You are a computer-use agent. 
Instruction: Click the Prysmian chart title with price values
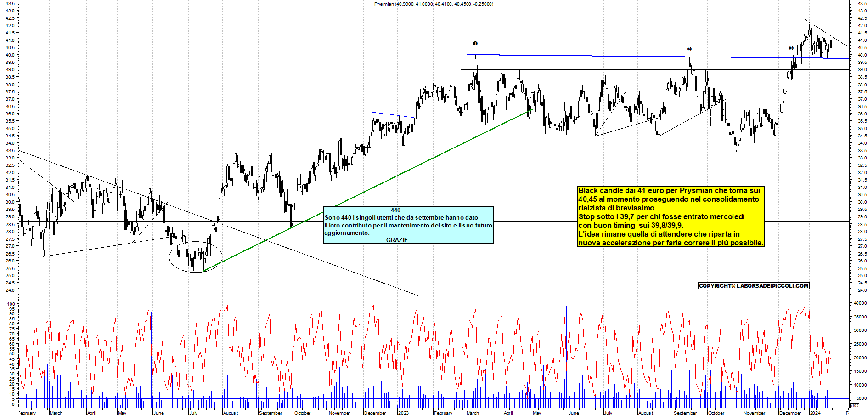coord(434,4)
